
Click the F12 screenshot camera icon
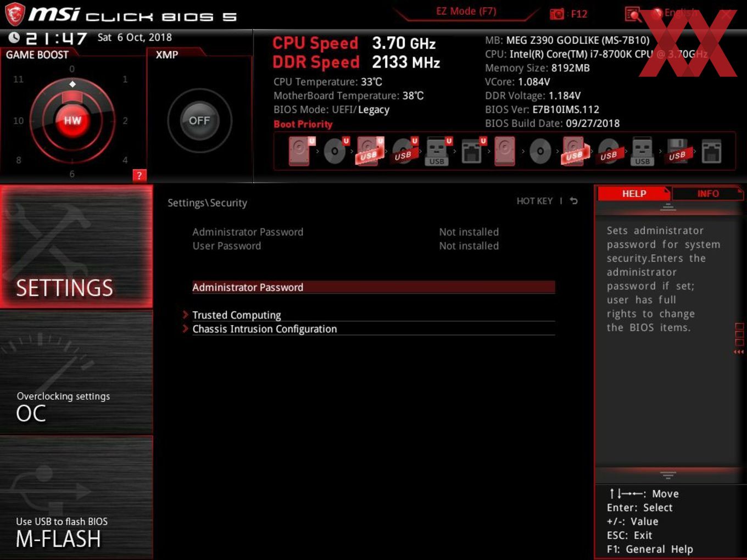pyautogui.click(x=557, y=14)
